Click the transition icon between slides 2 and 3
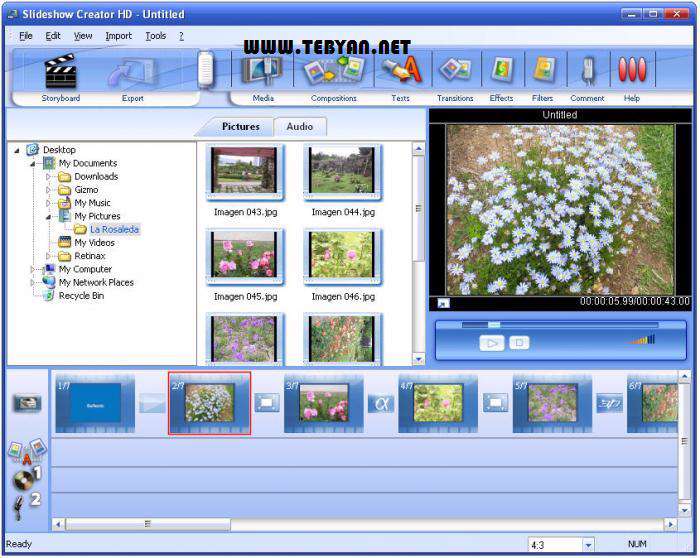 [267, 403]
